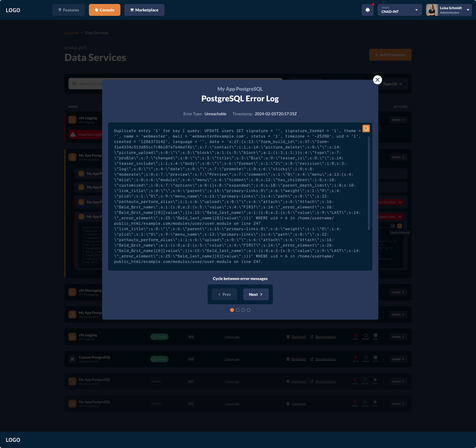Select the active orange pagination dot

click(232, 310)
